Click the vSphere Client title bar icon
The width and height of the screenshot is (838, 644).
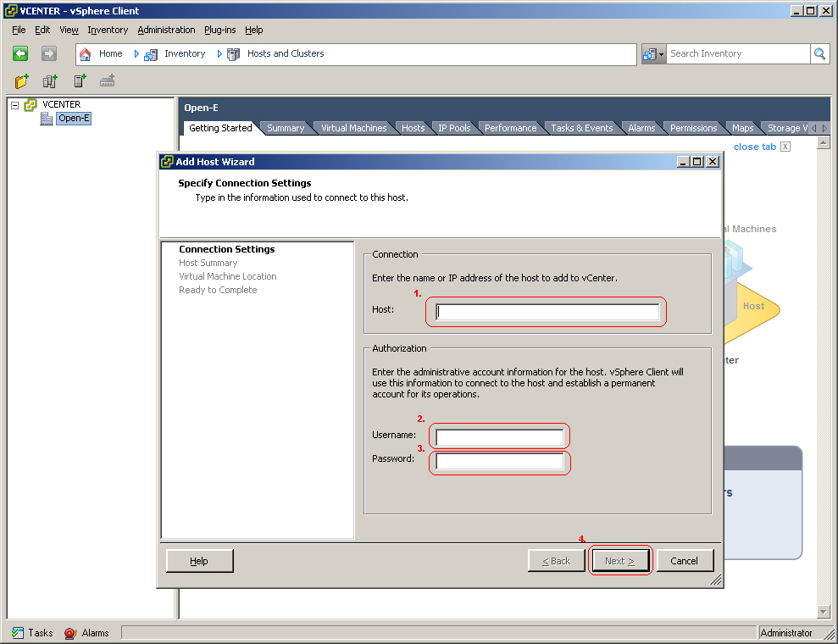(x=11, y=11)
